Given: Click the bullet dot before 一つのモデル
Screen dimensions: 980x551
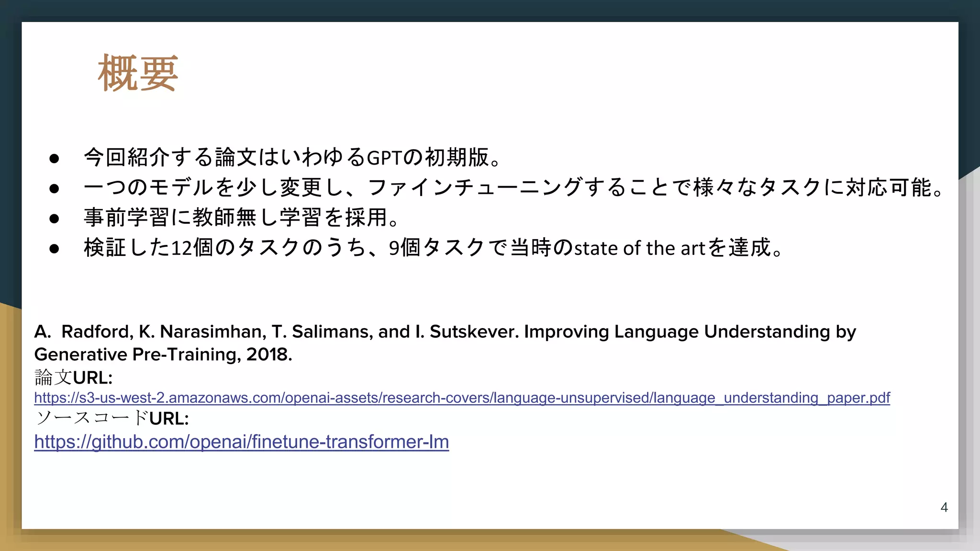Looking at the screenshot, I should click(x=54, y=188).
